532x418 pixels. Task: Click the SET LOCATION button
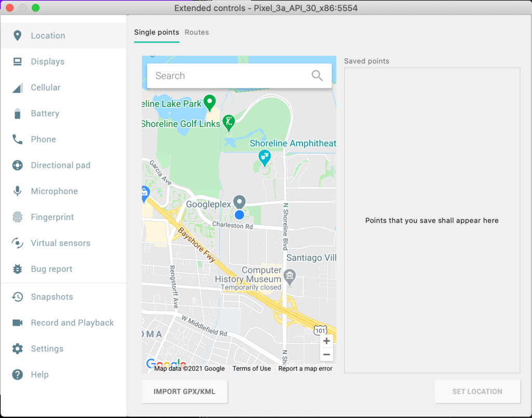477,391
